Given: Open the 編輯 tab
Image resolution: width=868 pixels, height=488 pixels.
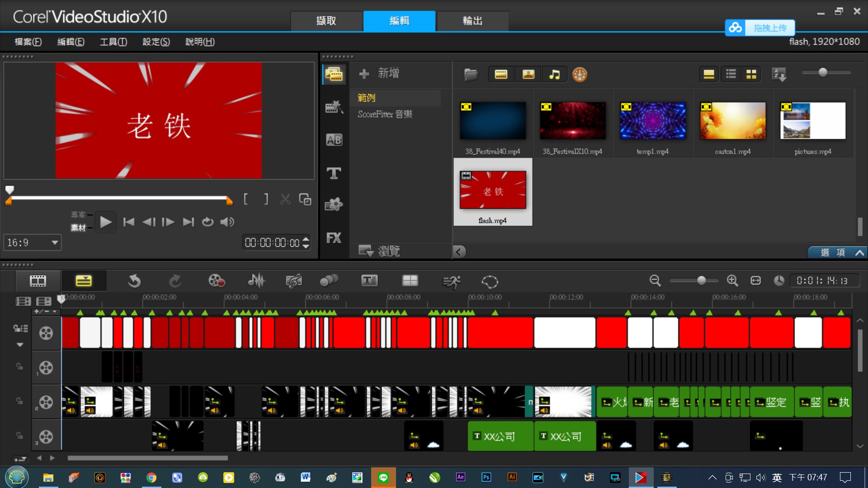Looking at the screenshot, I should click(400, 21).
